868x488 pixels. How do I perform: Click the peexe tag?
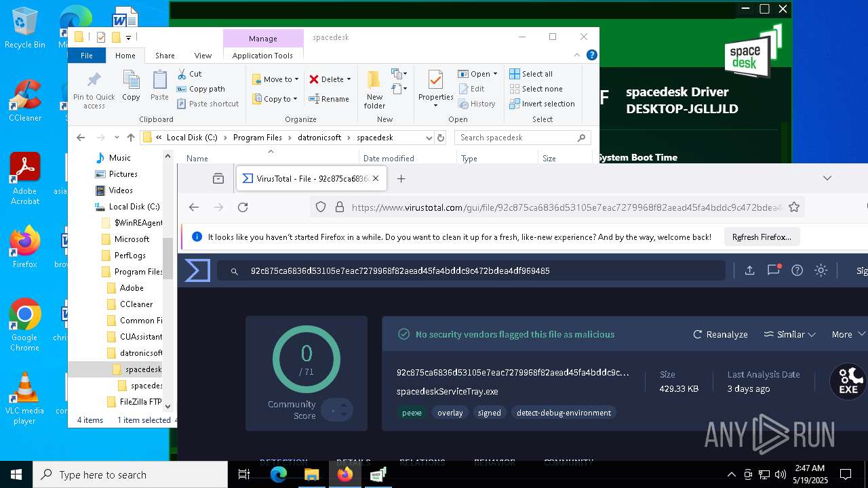pyautogui.click(x=412, y=413)
